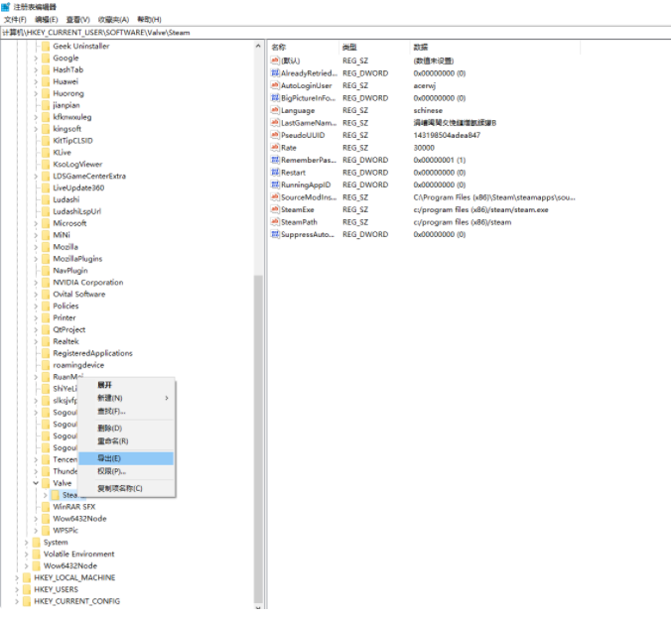Click the data value '143198504adea847'
Viewport: 672px width, 620px height.
point(447,135)
